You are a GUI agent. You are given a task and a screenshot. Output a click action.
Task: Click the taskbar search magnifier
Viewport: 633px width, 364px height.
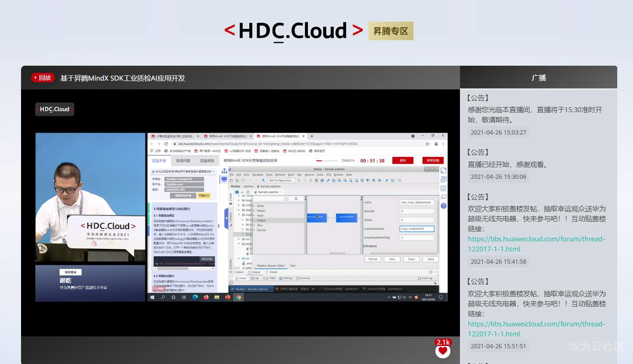tap(163, 297)
